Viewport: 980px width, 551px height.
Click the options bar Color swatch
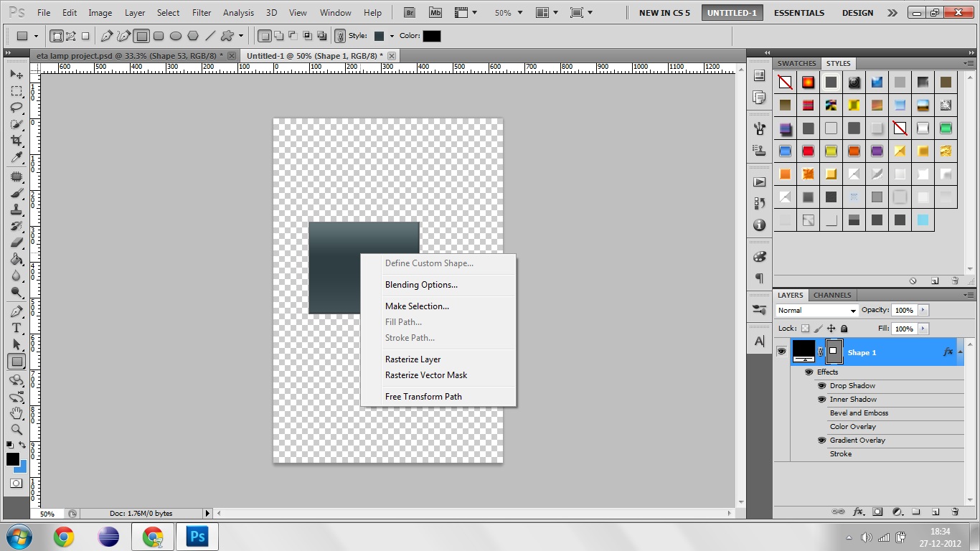431,36
